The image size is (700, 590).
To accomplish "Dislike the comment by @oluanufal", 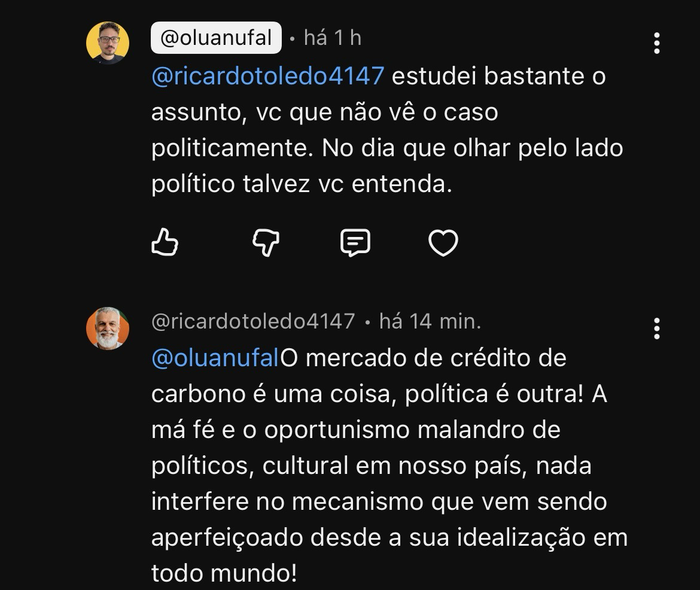I will [266, 243].
